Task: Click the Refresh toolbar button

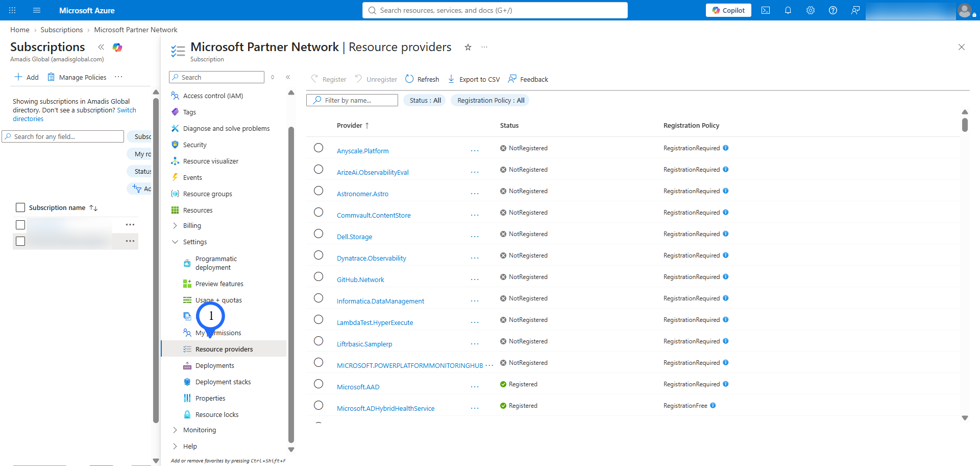Action: point(422,79)
